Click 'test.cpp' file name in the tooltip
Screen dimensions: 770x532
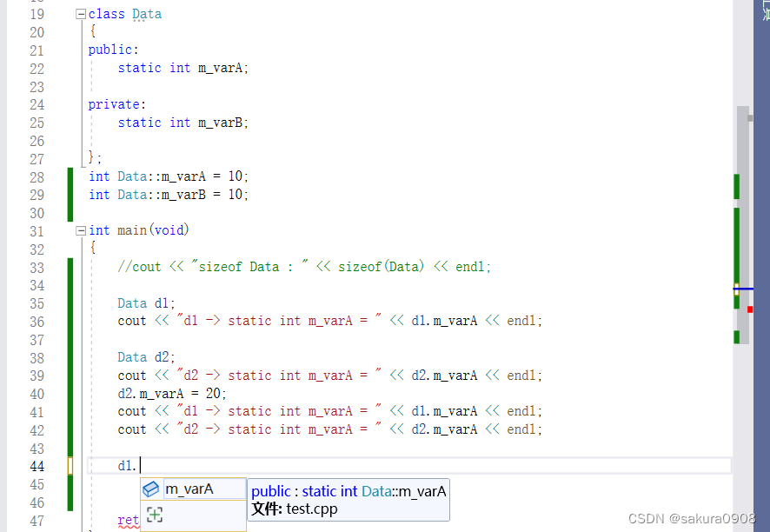coord(312,509)
